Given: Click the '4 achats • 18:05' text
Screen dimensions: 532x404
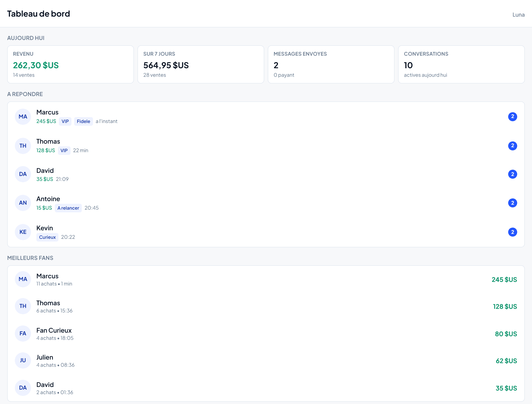Looking at the screenshot, I should click(x=55, y=338).
